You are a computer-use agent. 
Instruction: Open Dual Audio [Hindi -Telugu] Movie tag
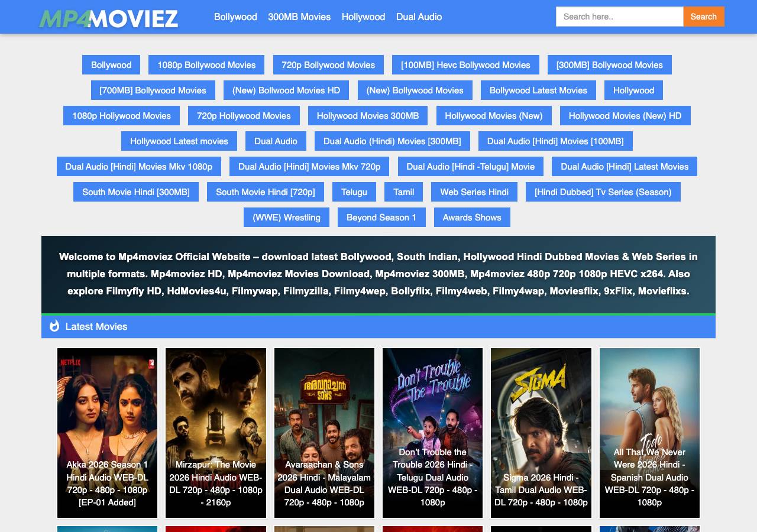(471, 166)
